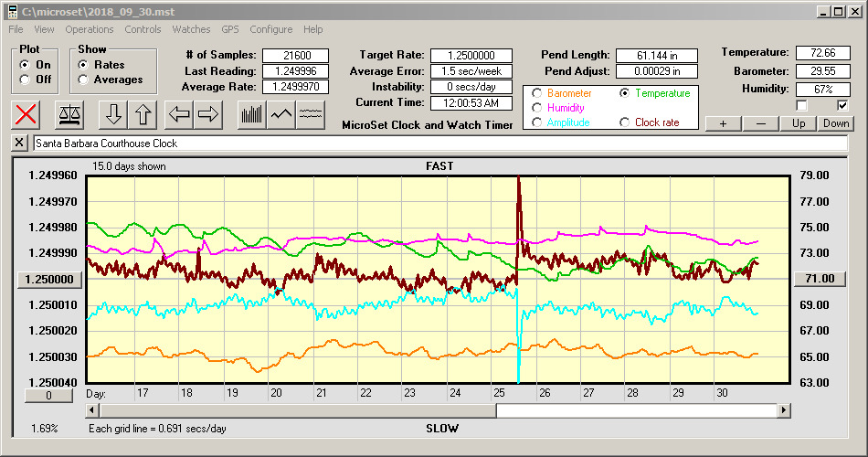The image size is (868, 457).
Task: Click the zigzag line graph icon
Action: point(281,114)
